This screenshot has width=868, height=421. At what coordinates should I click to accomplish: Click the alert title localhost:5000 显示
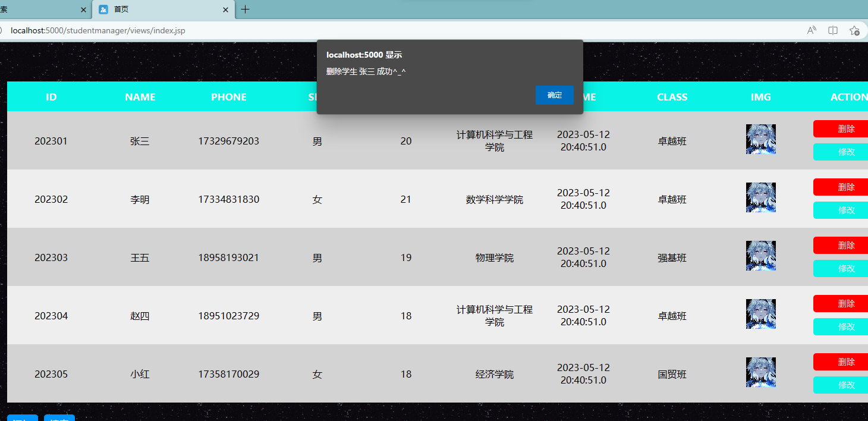(364, 55)
